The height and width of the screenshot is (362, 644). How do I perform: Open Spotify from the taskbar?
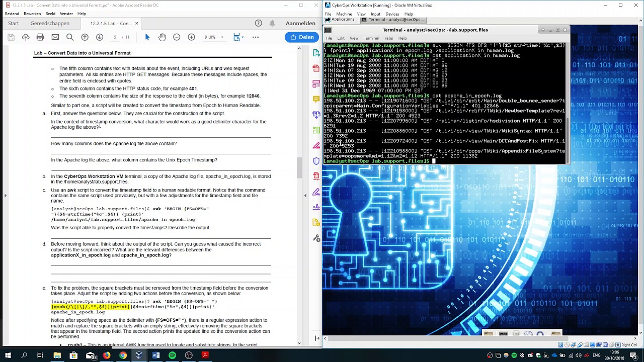click(172, 355)
